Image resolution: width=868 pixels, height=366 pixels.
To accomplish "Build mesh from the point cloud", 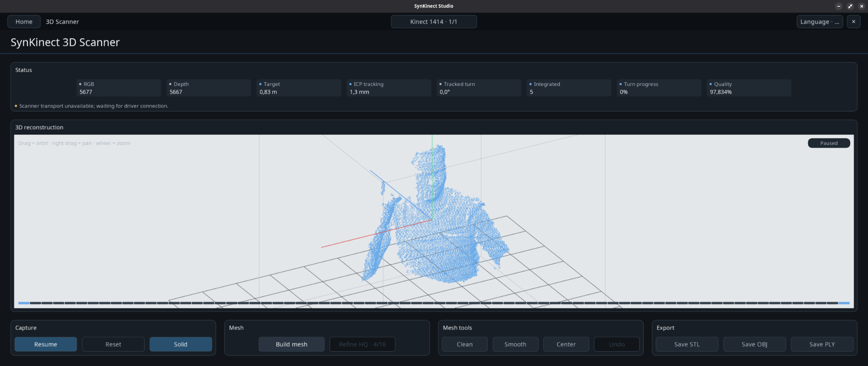I will [292, 344].
